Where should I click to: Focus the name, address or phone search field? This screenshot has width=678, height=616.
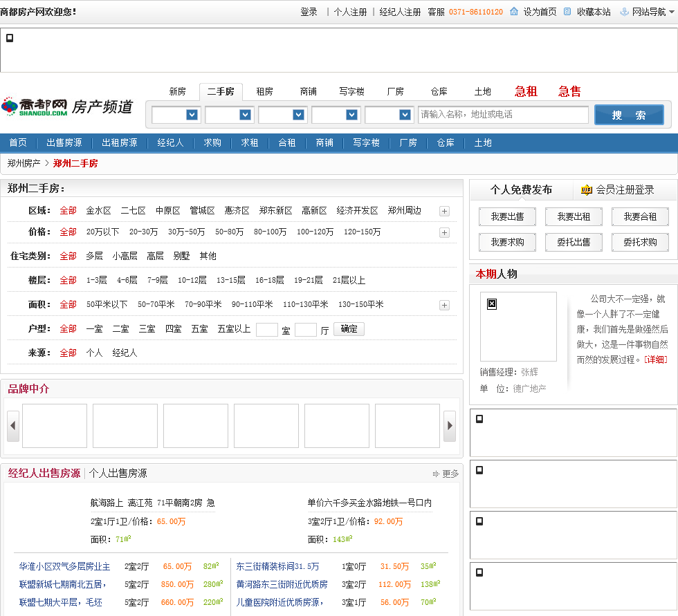(x=503, y=115)
